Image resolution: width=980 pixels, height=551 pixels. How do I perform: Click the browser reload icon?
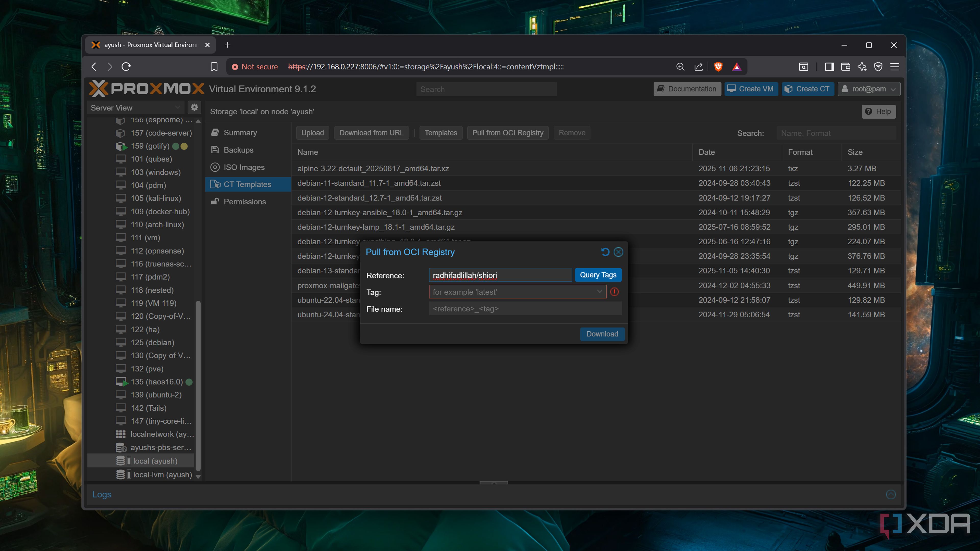click(126, 67)
